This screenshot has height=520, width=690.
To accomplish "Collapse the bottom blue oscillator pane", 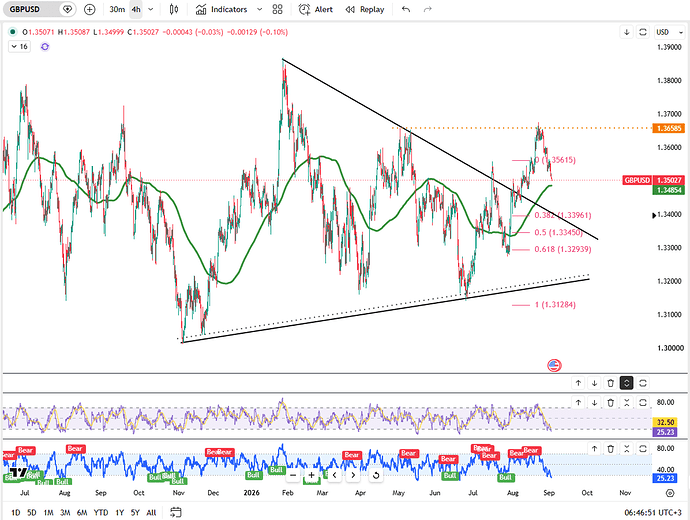I will click(627, 448).
